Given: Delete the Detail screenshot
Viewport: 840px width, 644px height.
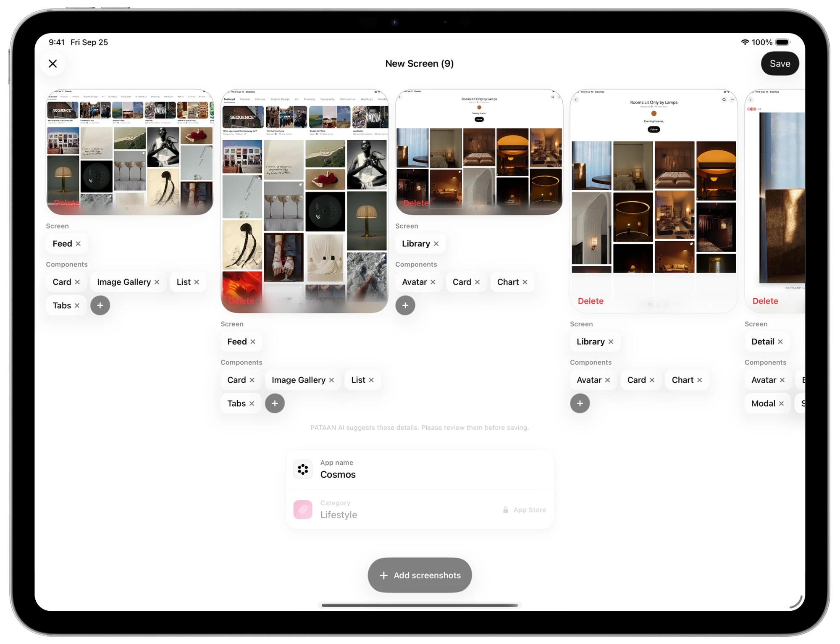Looking at the screenshot, I should click(765, 301).
